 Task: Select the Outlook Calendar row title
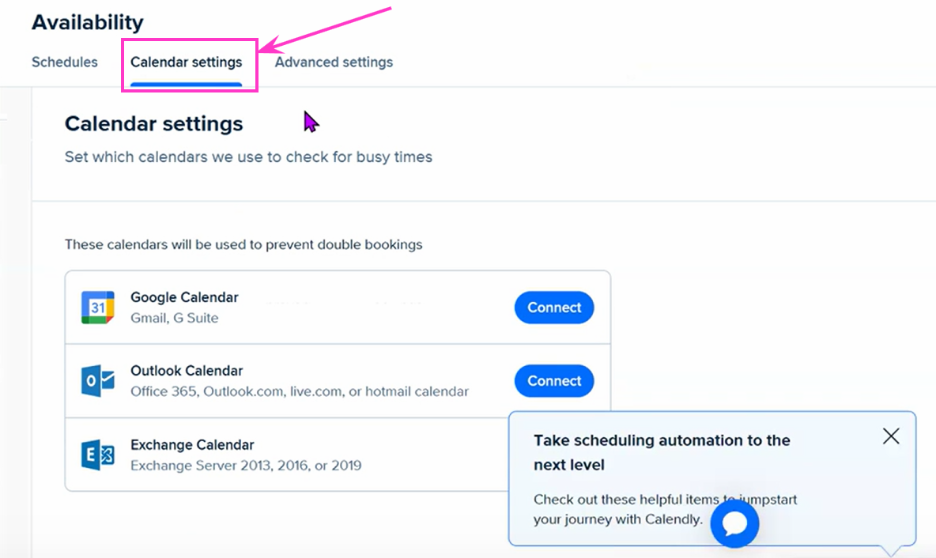(x=187, y=371)
